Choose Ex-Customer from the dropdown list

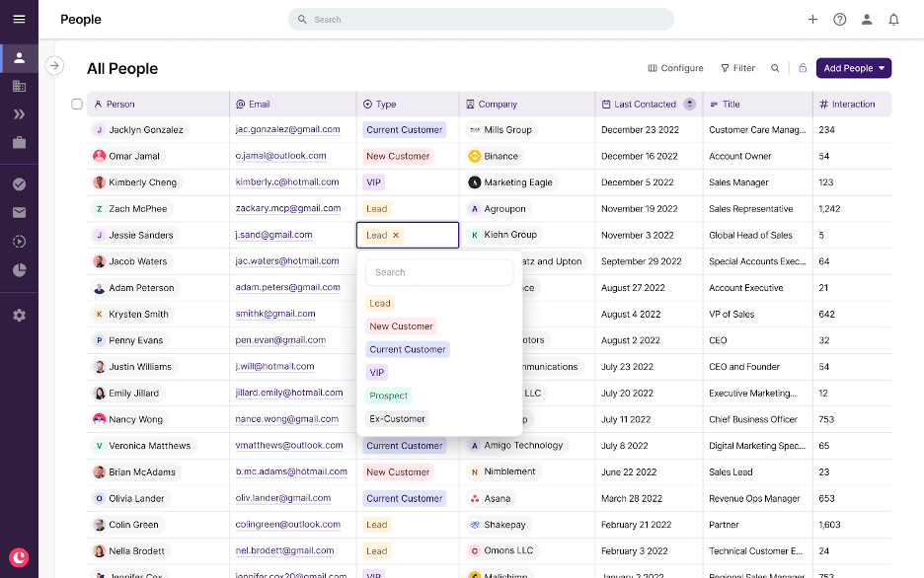[x=397, y=418]
